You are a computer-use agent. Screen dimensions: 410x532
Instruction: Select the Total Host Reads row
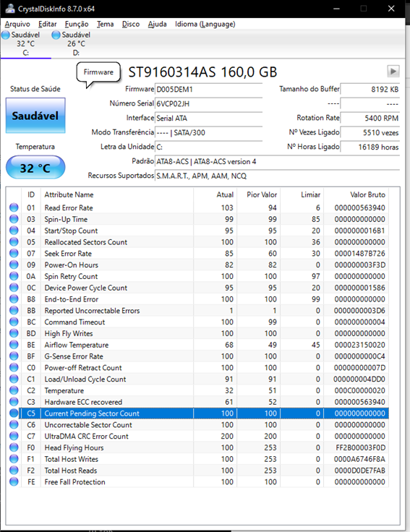click(x=197, y=471)
